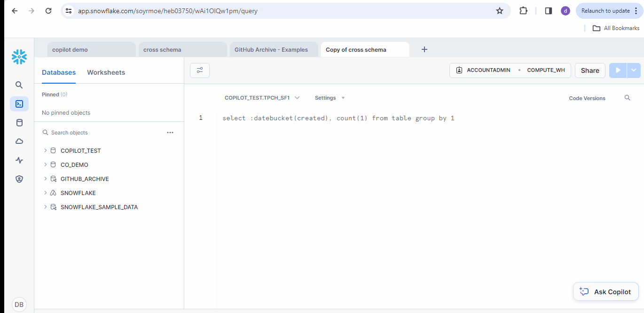Image resolution: width=644 pixels, height=313 pixels.
Task: View site information icon in address bar
Action: [69, 11]
